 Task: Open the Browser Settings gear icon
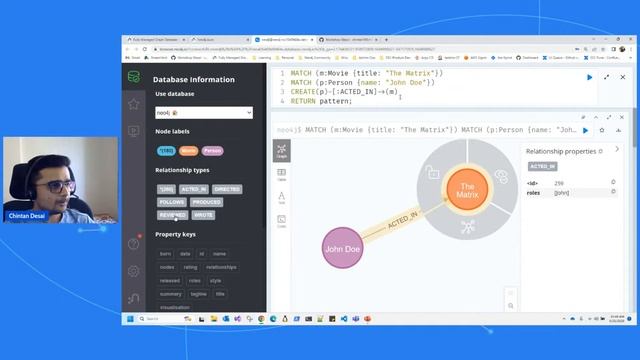[133, 271]
